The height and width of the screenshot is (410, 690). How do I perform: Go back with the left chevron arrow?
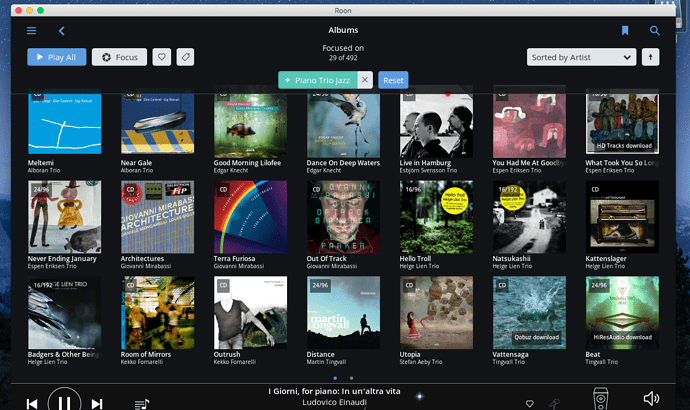[x=62, y=30]
